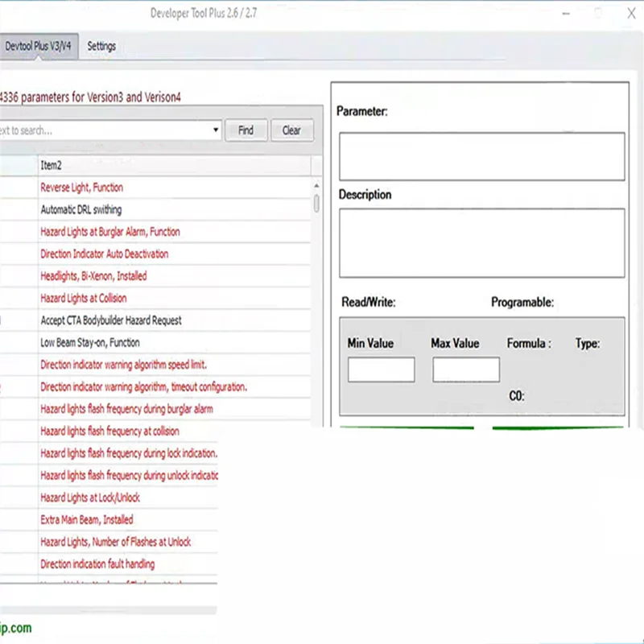Click the Max Value input field
Image resolution: width=644 pixels, height=644 pixels.
point(466,369)
